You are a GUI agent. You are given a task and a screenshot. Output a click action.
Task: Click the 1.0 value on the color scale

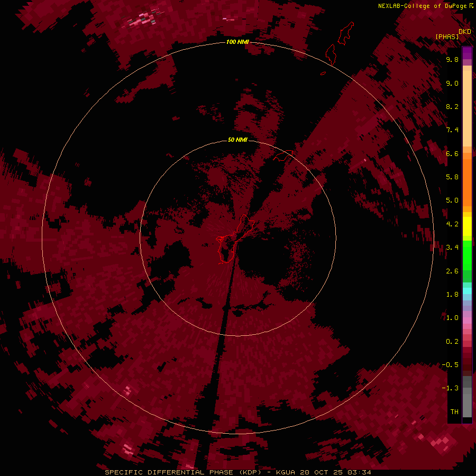(x=452, y=317)
